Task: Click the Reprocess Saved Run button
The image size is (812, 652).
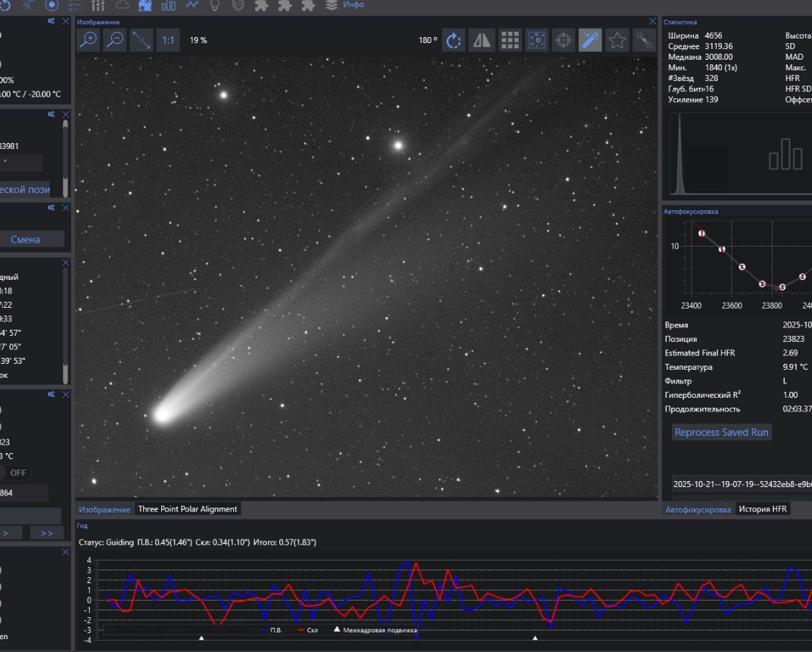Action: click(x=722, y=433)
